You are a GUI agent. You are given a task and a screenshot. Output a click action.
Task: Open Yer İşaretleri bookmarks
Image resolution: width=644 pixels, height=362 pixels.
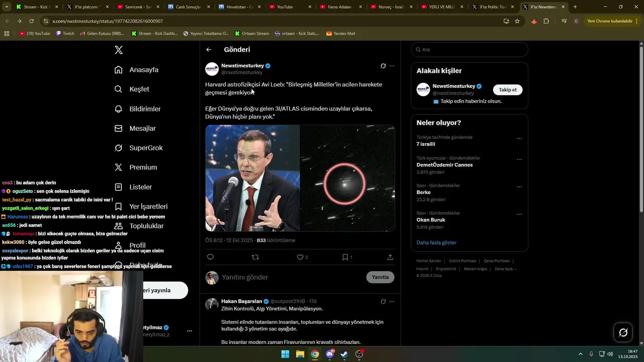(141, 207)
